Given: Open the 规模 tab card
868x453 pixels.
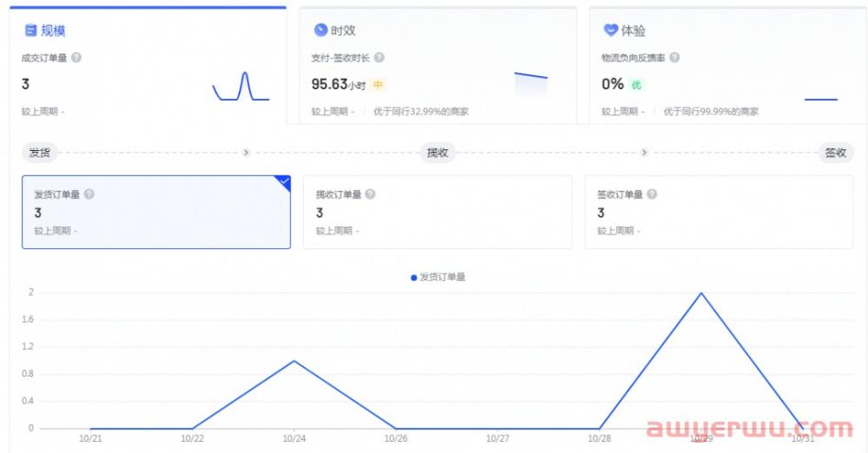Looking at the screenshot, I should tap(148, 65).
